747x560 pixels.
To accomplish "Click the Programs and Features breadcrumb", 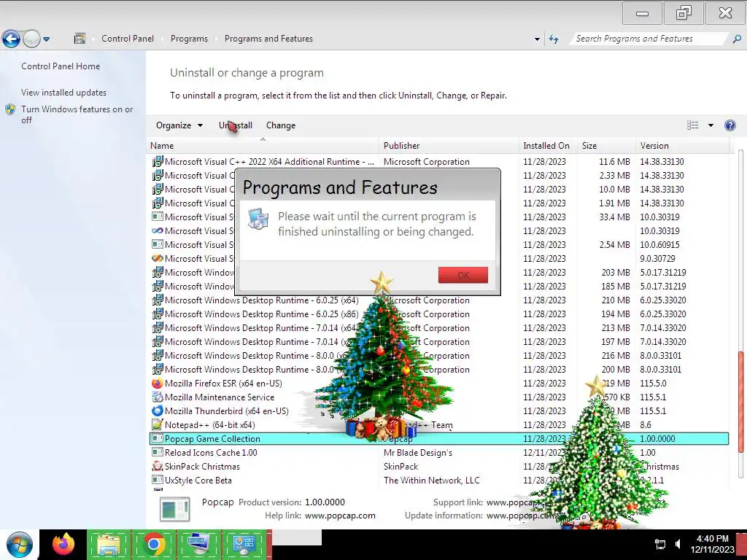I will pos(268,39).
